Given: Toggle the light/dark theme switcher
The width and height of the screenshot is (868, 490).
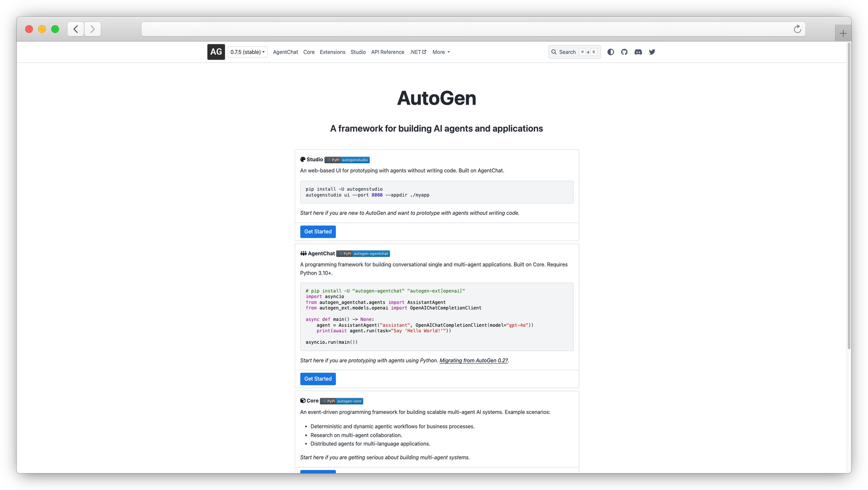Looking at the screenshot, I should click(x=611, y=52).
